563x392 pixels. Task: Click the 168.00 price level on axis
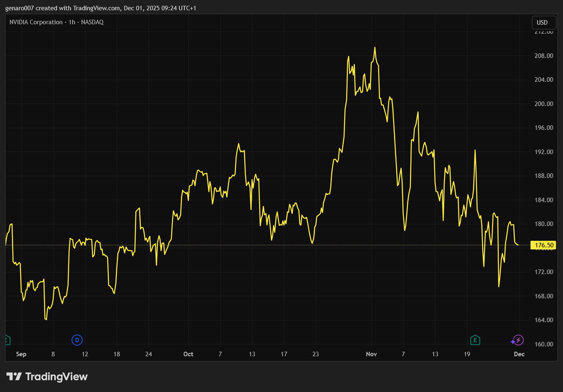click(x=544, y=296)
